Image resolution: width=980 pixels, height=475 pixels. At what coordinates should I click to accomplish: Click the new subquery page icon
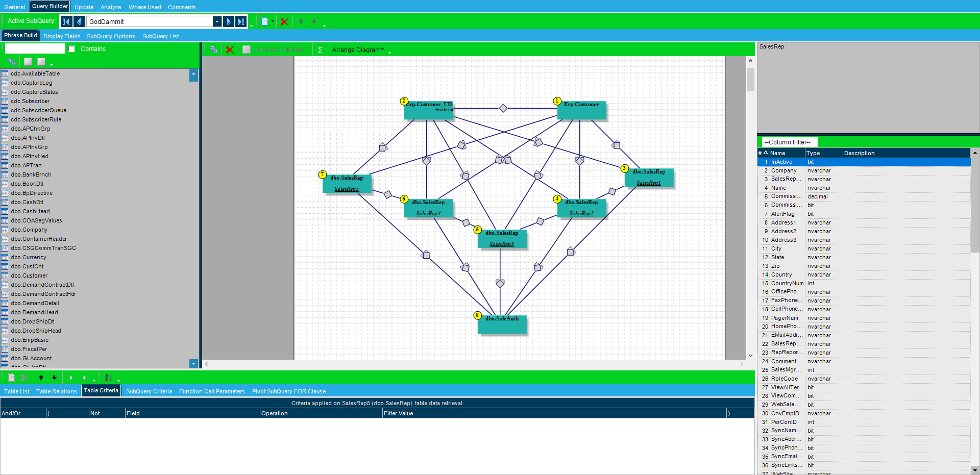(264, 21)
